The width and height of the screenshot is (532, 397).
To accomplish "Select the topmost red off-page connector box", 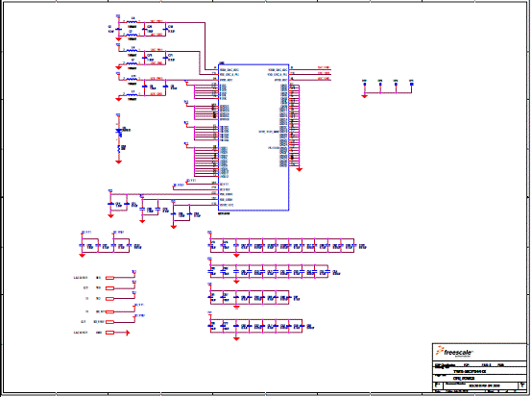I will point(109,278).
